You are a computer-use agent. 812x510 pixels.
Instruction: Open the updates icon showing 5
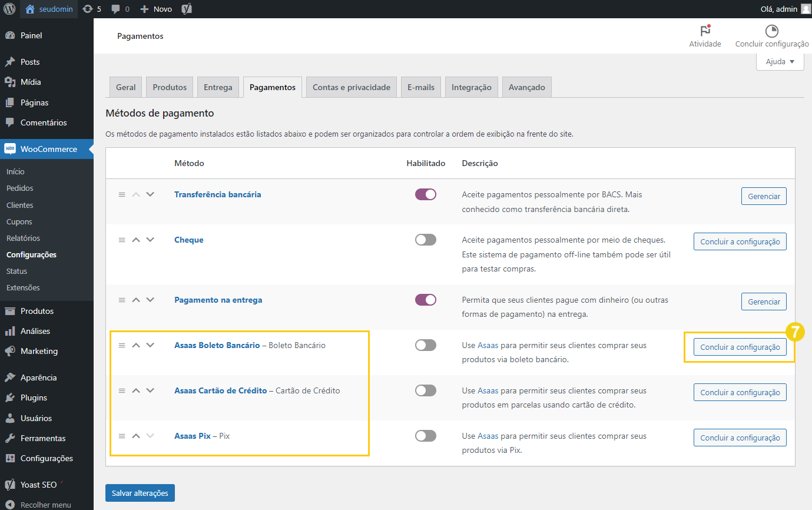[88, 9]
